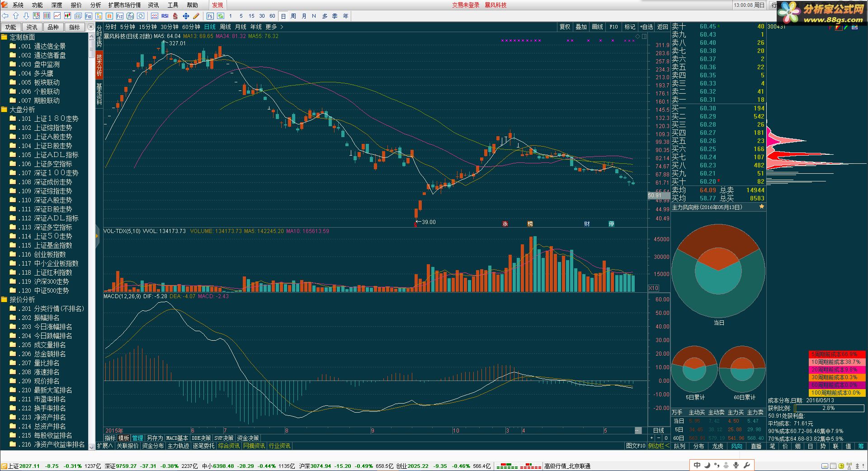Collapse the 大盘分析 tree folder
Viewport: 868px width, 471px height.
[4, 109]
